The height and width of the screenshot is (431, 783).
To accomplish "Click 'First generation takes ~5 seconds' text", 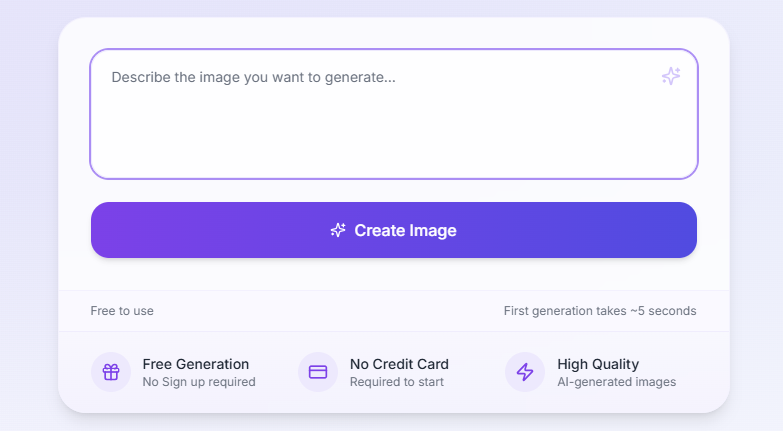I will (600, 311).
